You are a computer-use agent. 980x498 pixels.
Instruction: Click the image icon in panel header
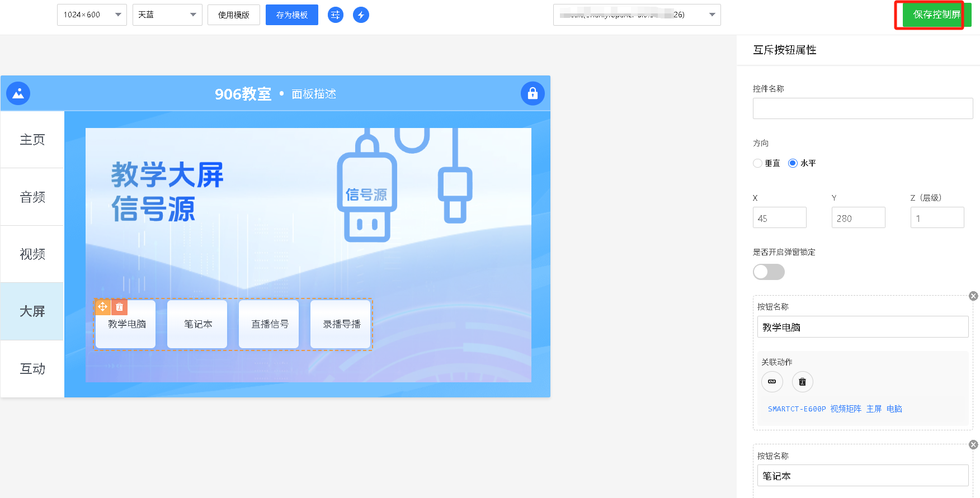tap(18, 93)
